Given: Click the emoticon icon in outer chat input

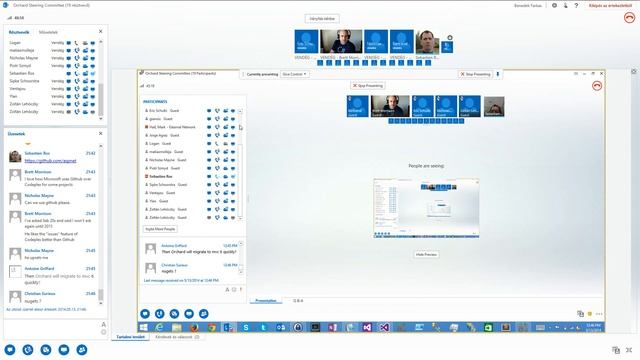Looking at the screenshot, I should 103,332.
